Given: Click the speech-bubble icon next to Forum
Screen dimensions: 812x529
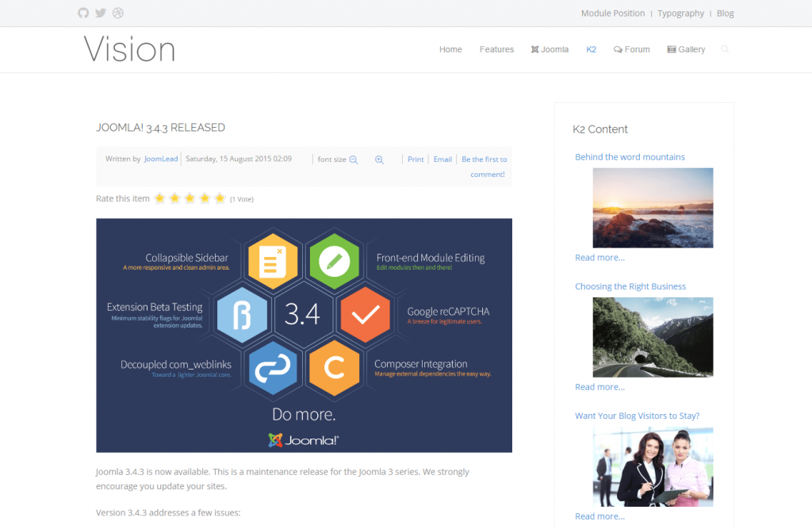Looking at the screenshot, I should 617,49.
